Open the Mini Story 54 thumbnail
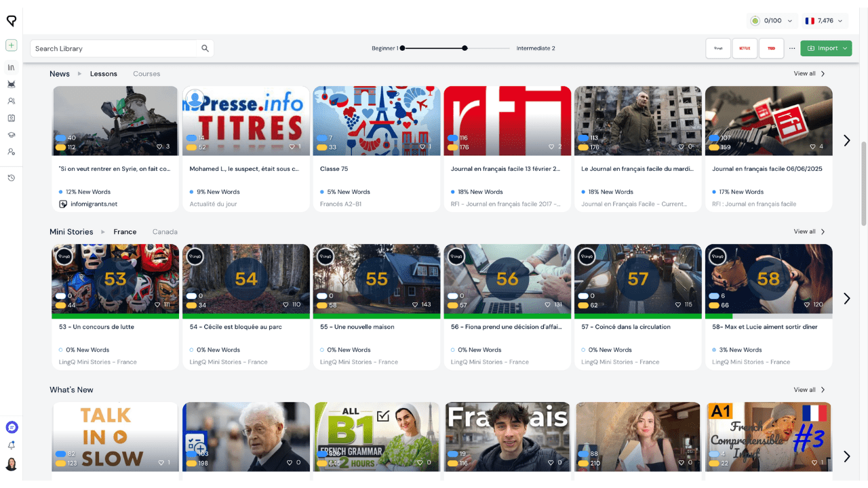The image size is (868, 488). pos(246,281)
